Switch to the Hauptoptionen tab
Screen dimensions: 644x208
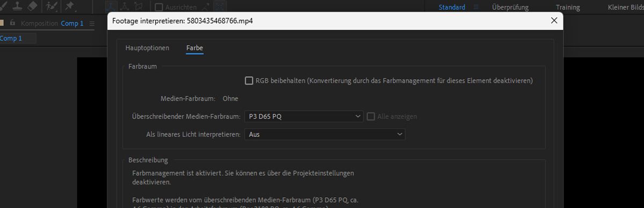147,48
